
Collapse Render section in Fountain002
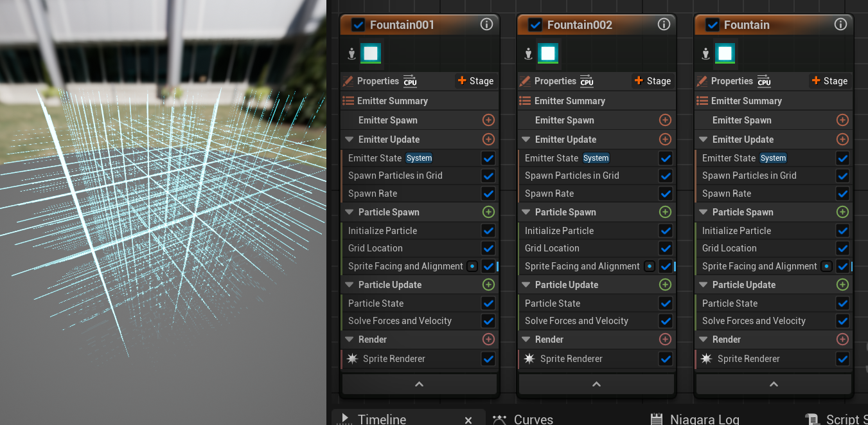tap(526, 339)
